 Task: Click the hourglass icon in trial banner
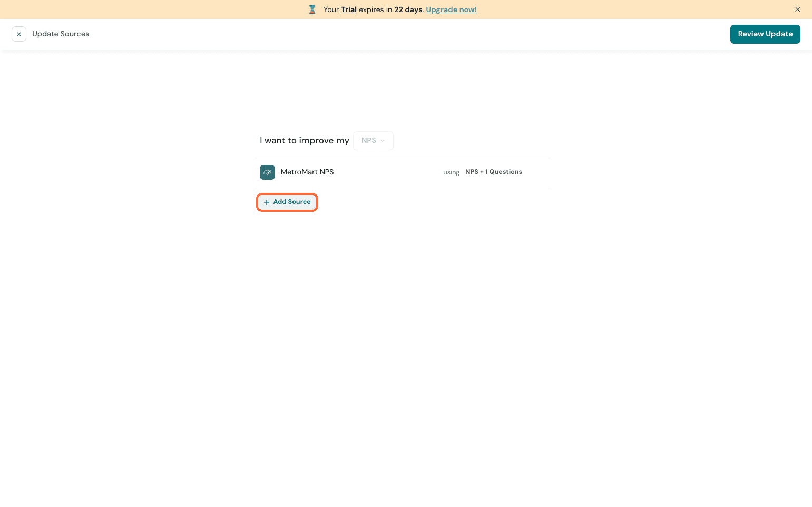point(312,9)
